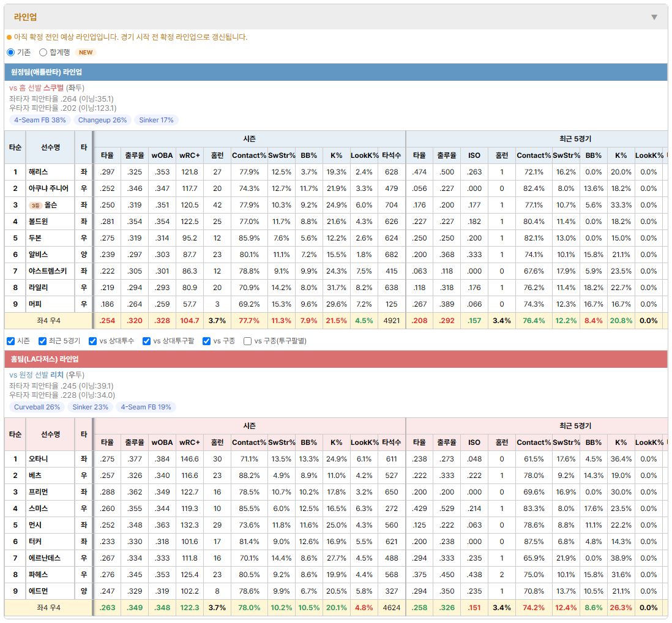Select the 기존 radio button

(11, 52)
